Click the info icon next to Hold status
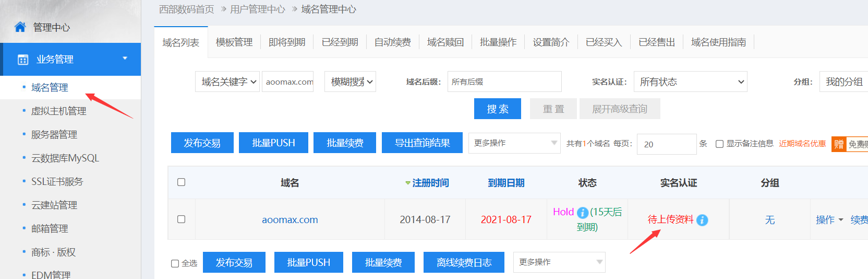 tap(583, 213)
